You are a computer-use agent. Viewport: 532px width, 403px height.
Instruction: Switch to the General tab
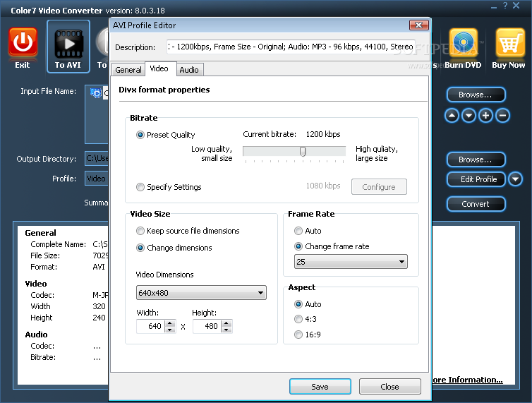click(x=128, y=70)
